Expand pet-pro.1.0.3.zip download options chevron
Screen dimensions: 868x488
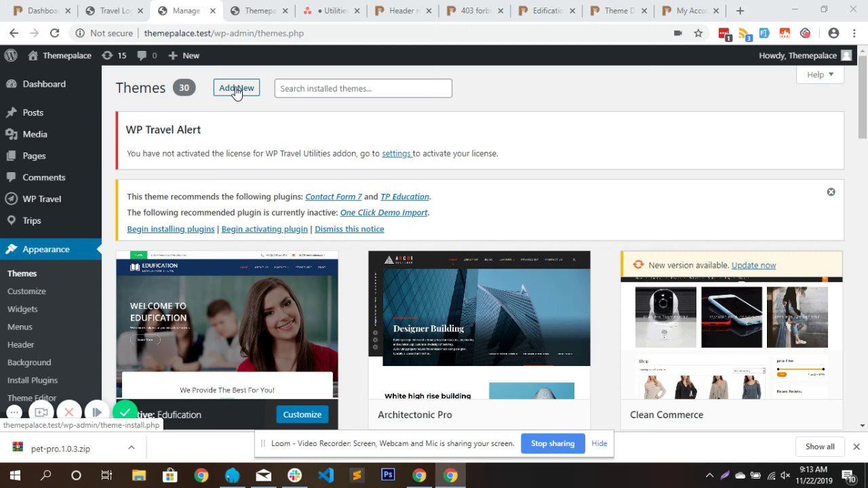132,447
